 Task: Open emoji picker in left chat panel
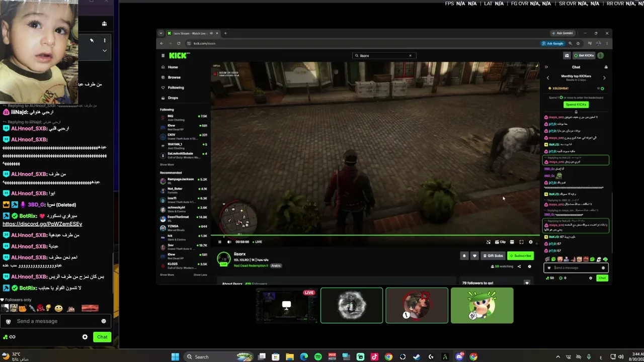(104, 321)
